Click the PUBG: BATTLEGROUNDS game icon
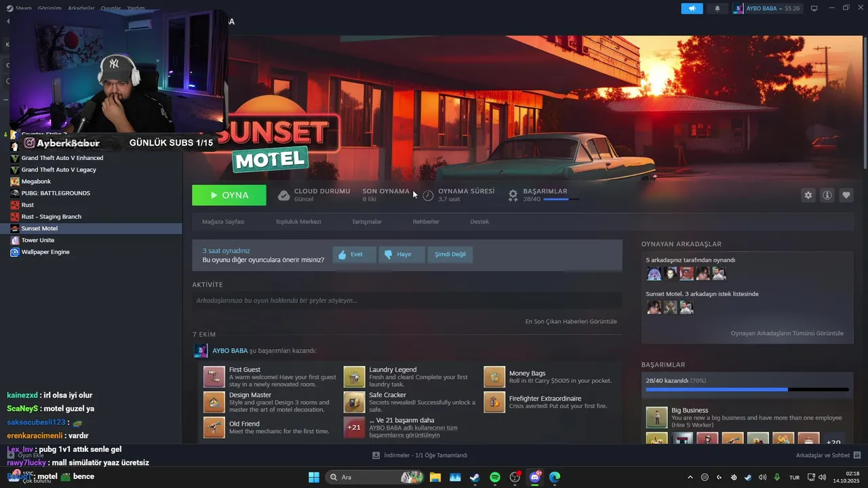This screenshot has width=868, height=488. (x=15, y=193)
